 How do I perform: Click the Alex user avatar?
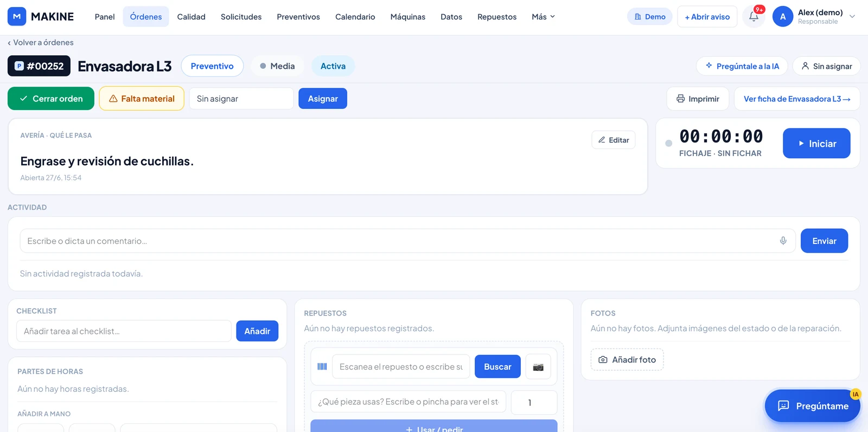pos(782,17)
